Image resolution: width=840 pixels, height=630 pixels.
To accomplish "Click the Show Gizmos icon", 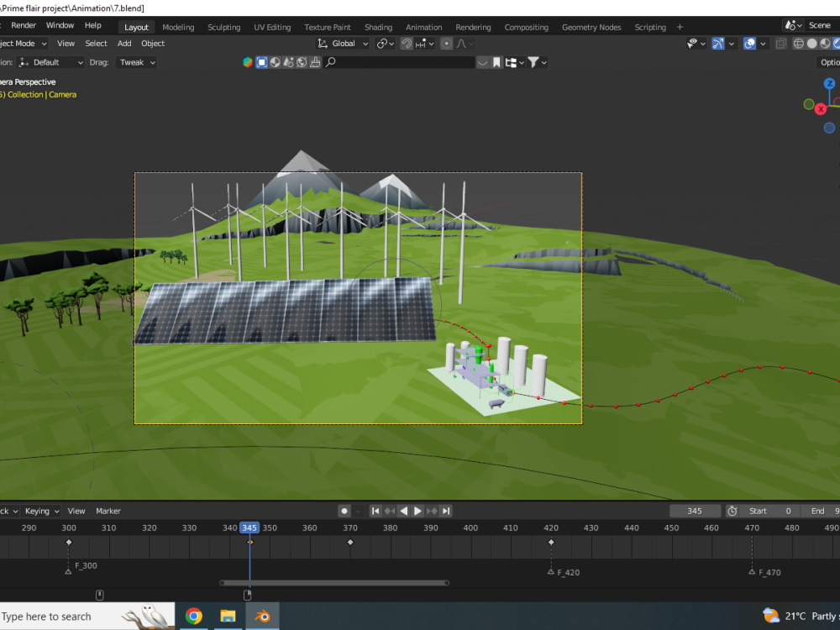I will pos(717,43).
